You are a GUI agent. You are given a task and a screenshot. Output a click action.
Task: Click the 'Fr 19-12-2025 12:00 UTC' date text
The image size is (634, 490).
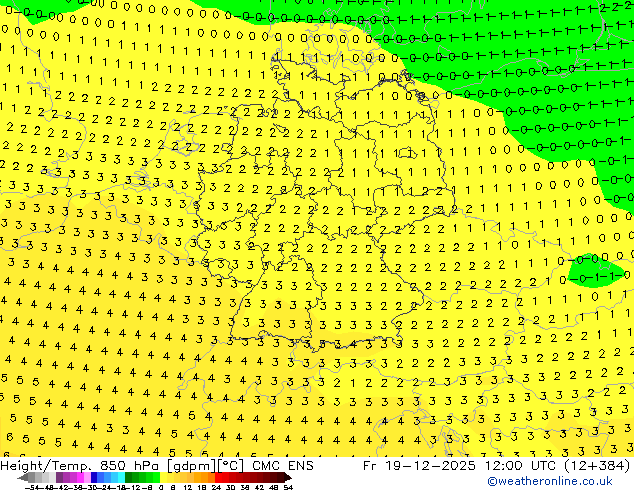460,466
